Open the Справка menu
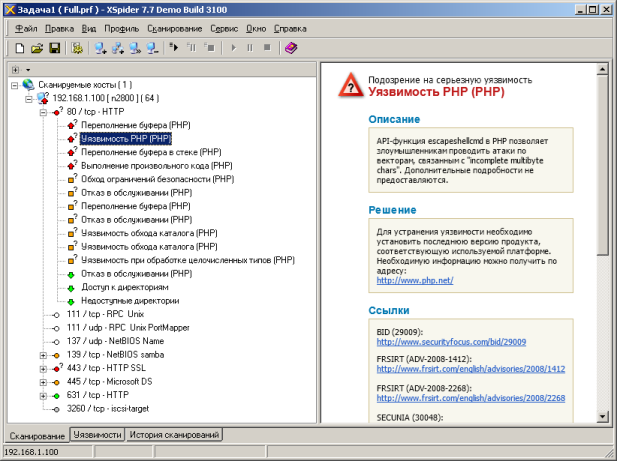 [290, 29]
